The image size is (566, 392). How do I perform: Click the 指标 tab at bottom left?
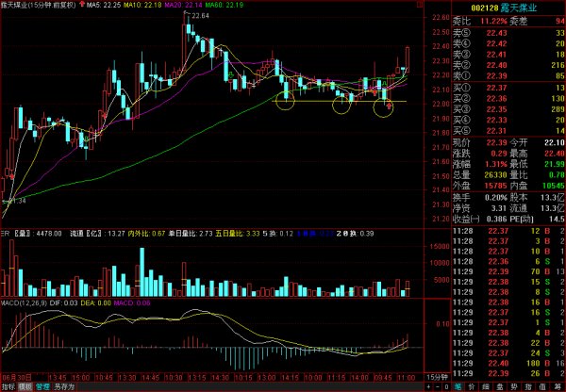point(8,386)
